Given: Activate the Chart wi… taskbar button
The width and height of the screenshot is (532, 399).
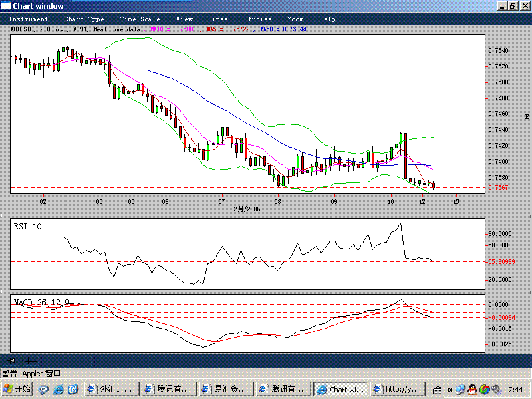Looking at the screenshot, I should coord(340,389).
